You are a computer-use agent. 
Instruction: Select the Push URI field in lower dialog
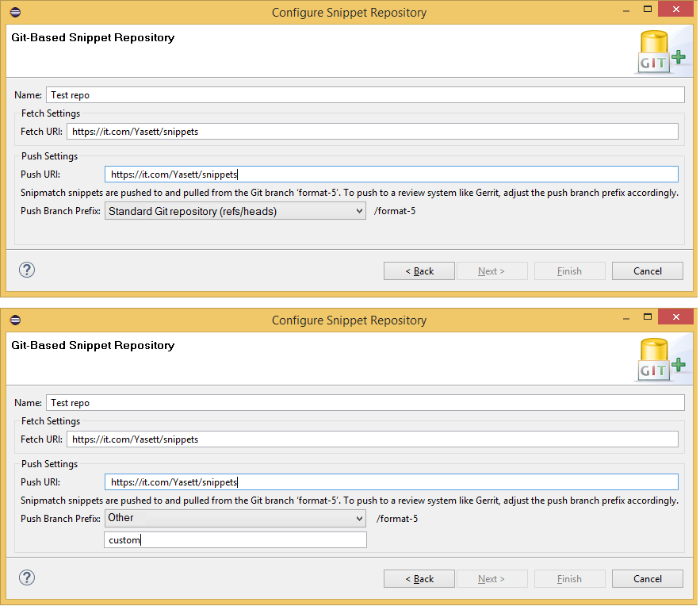(391, 482)
